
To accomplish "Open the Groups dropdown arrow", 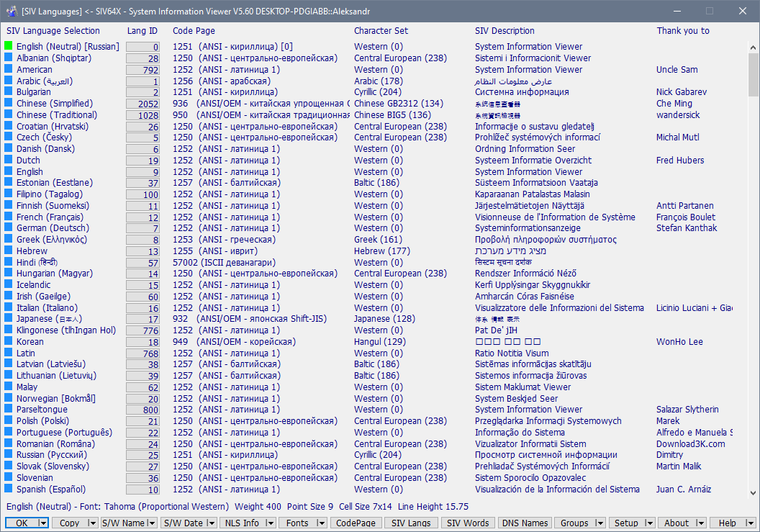I will click(600, 523).
